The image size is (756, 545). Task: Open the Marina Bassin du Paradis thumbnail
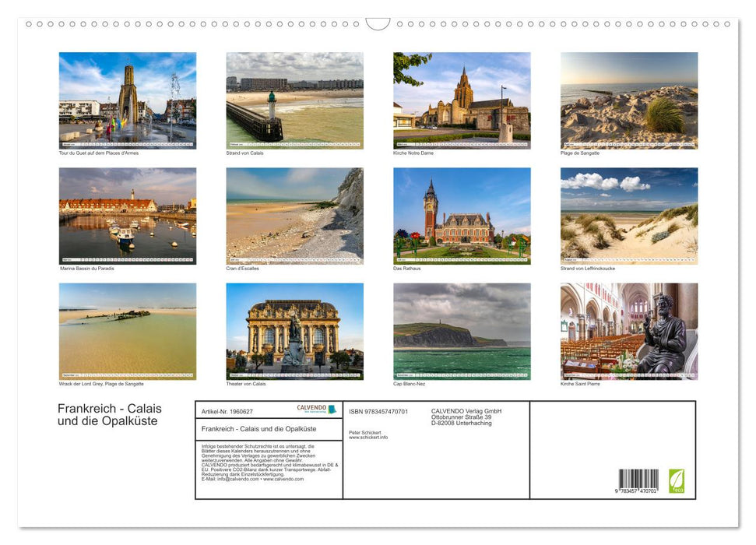coord(127,216)
